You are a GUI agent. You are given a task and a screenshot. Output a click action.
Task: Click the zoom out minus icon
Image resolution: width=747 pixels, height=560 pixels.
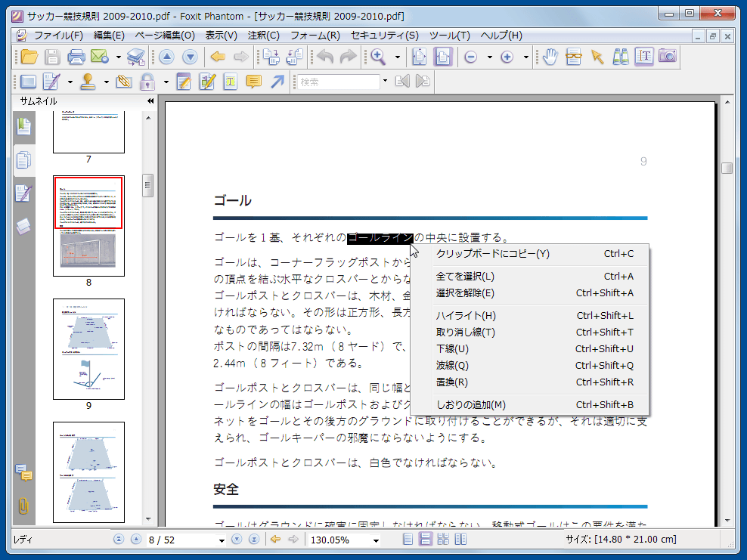[471, 57]
